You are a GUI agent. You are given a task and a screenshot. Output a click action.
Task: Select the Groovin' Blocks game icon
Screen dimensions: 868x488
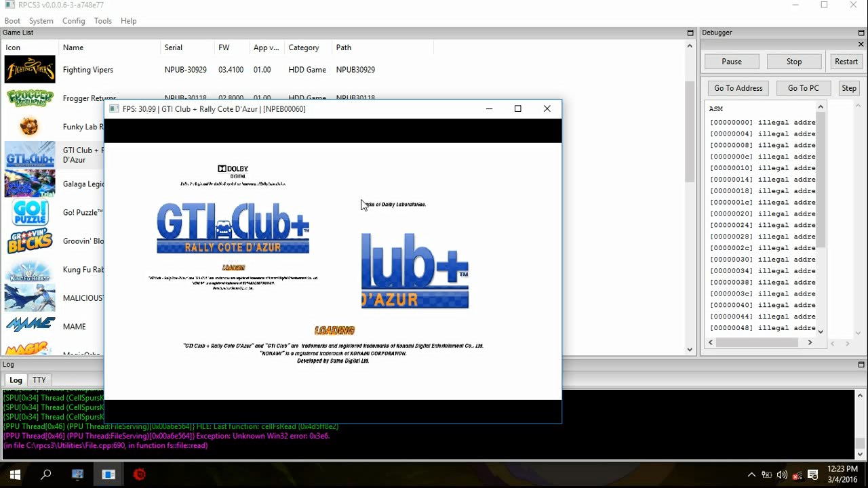click(30, 241)
